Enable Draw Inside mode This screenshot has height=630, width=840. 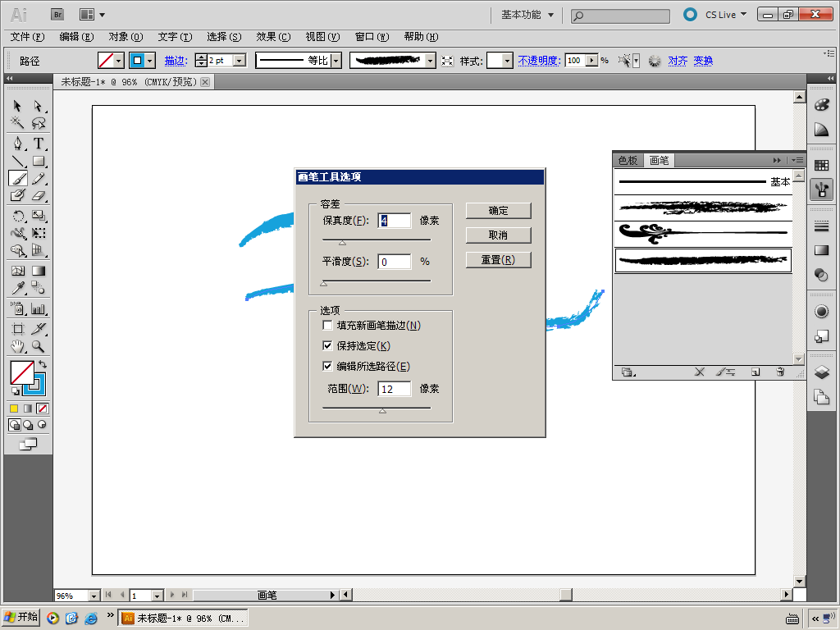click(43, 425)
